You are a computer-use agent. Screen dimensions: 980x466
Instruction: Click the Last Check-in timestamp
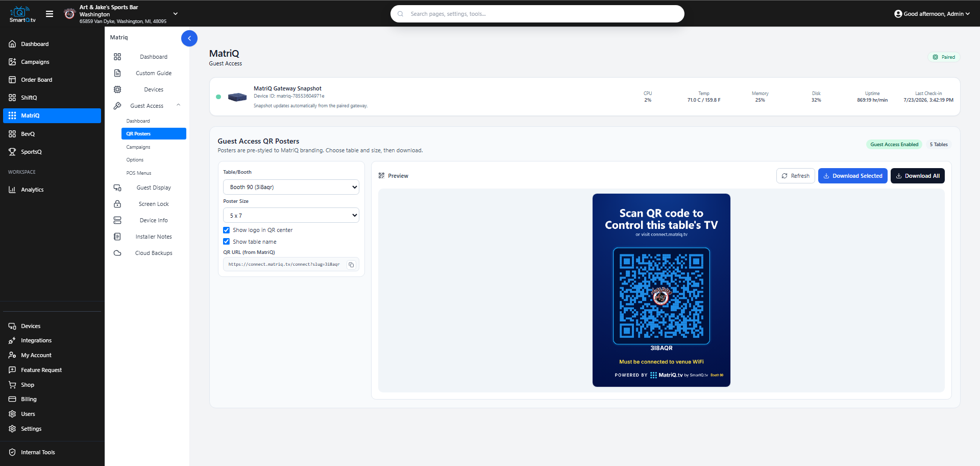928,100
